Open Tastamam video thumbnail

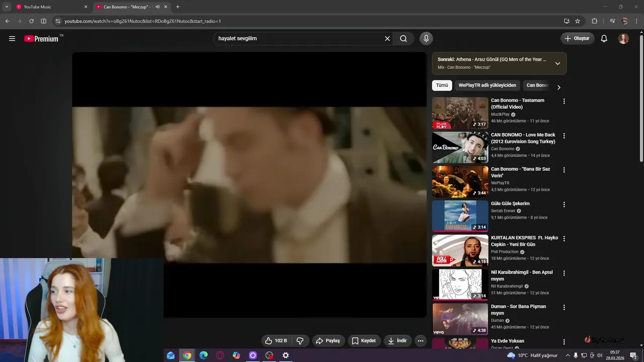[460, 113]
